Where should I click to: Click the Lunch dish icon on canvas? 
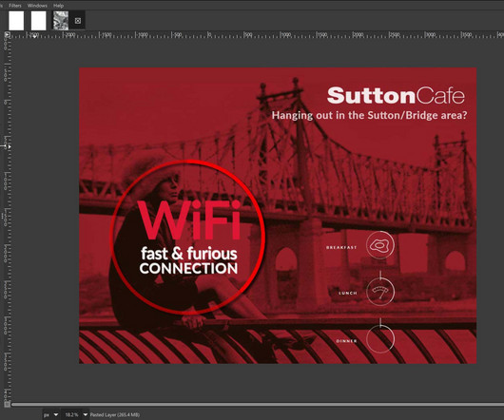point(380,292)
